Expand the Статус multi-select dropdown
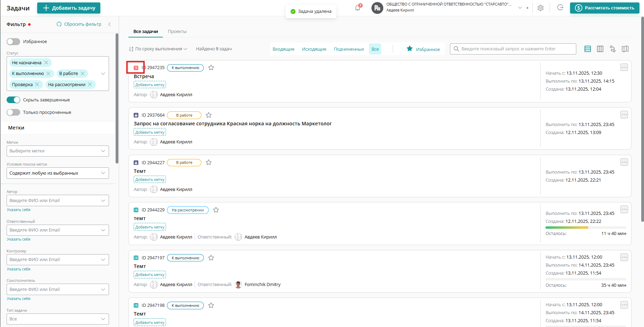Image resolution: width=644 pixels, height=327 pixels. click(x=103, y=74)
